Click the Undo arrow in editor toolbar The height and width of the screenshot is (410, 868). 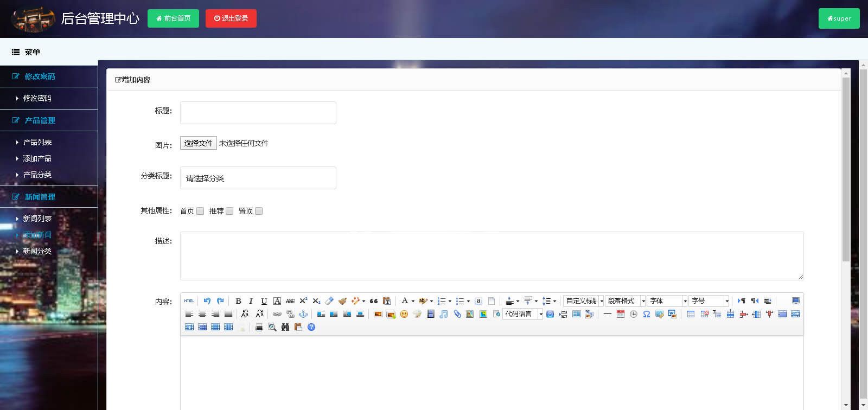[x=207, y=301]
